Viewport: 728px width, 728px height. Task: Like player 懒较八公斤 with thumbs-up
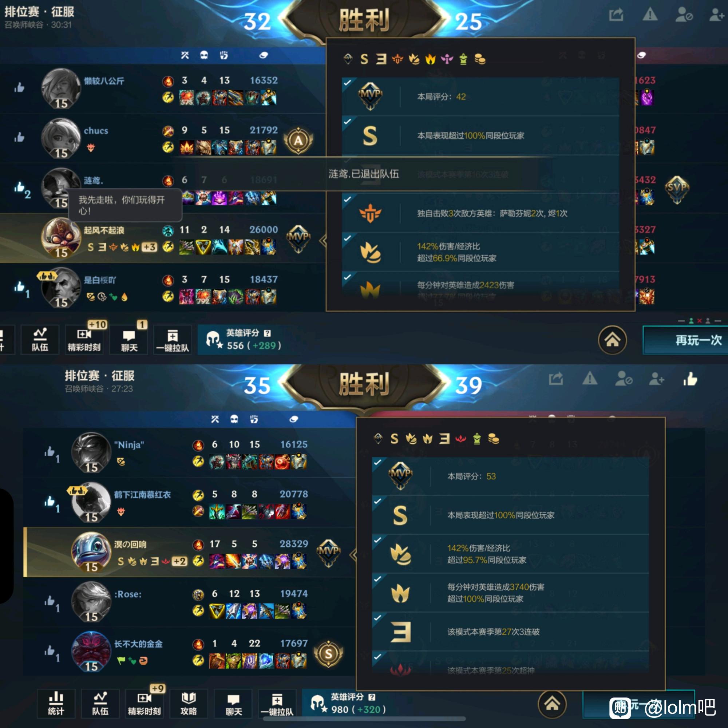click(20, 87)
